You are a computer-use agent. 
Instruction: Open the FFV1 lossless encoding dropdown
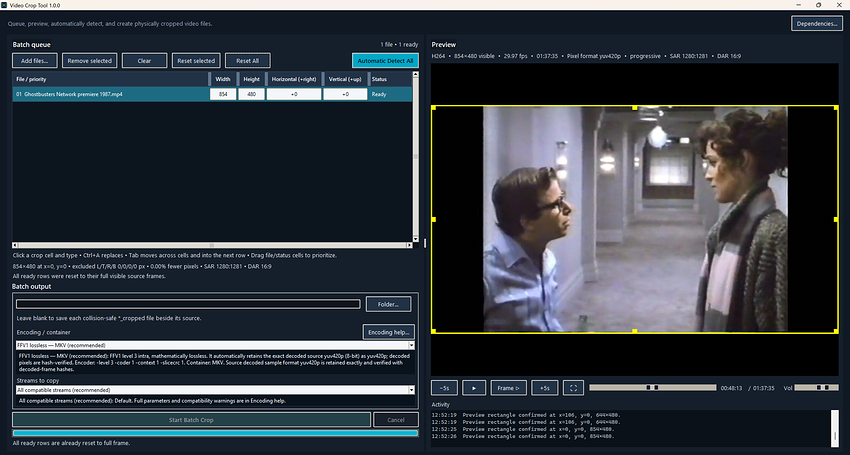(x=215, y=345)
